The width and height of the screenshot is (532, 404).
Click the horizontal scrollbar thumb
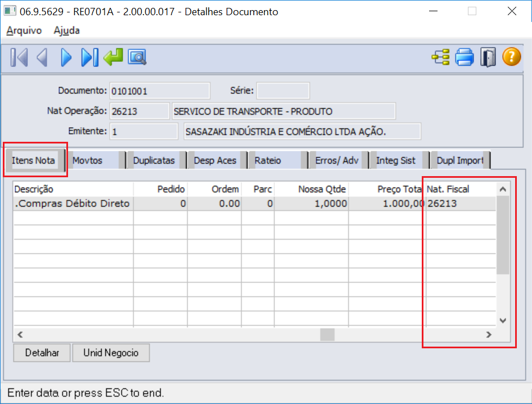click(327, 335)
